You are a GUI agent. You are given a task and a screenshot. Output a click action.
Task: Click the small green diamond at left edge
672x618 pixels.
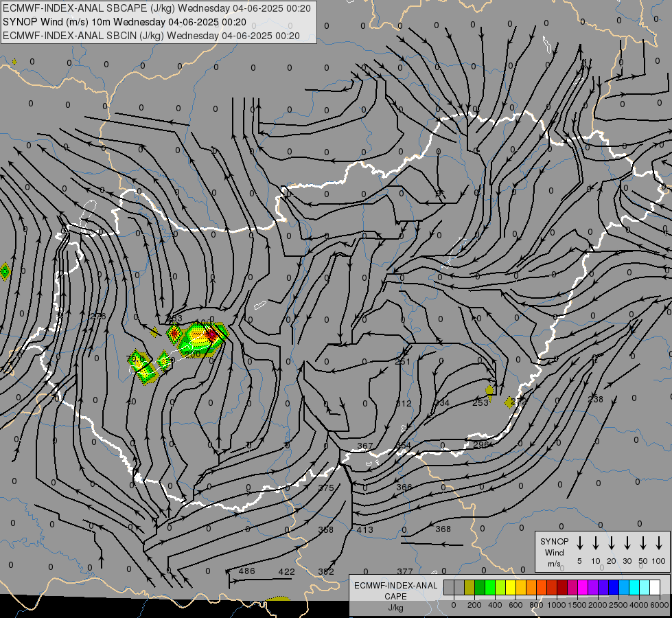tap(5, 271)
